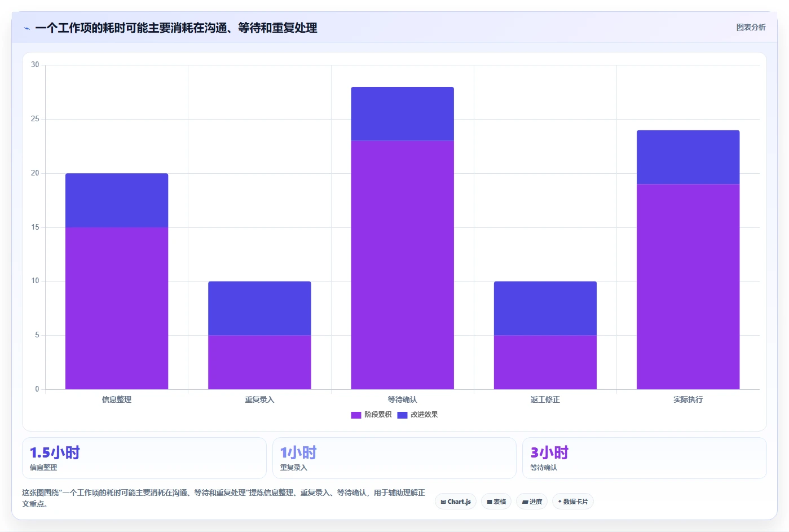Click the purple bar segment for 返工修正
Viewport: 789px width, 532px height.
point(545,362)
